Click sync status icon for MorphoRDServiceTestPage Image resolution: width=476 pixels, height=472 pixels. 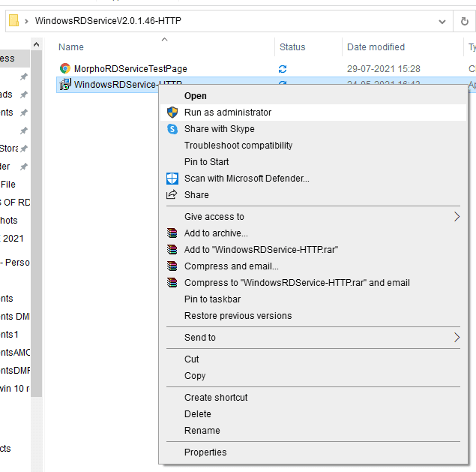coord(283,69)
